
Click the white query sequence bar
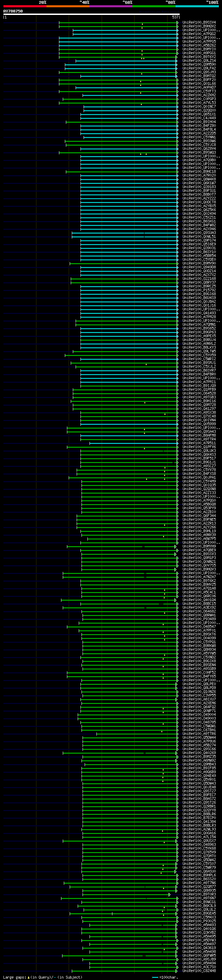91,15
